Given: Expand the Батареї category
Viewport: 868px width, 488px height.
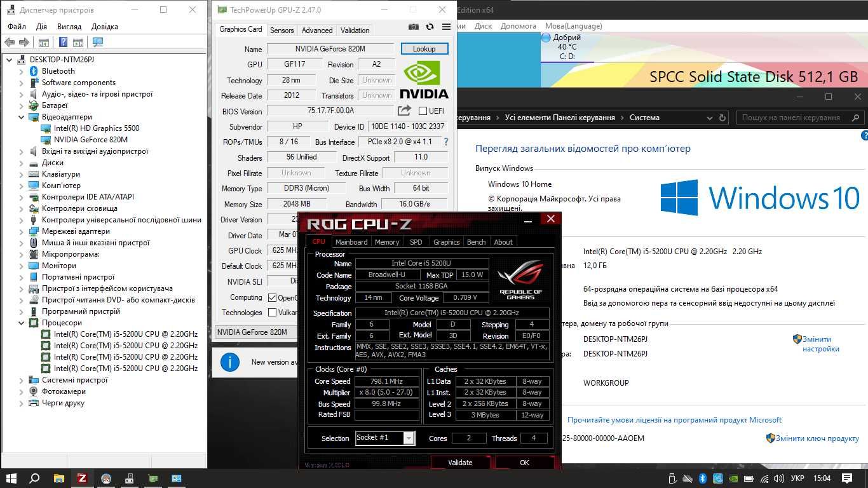Looking at the screenshot, I should pyautogui.click(x=22, y=105).
